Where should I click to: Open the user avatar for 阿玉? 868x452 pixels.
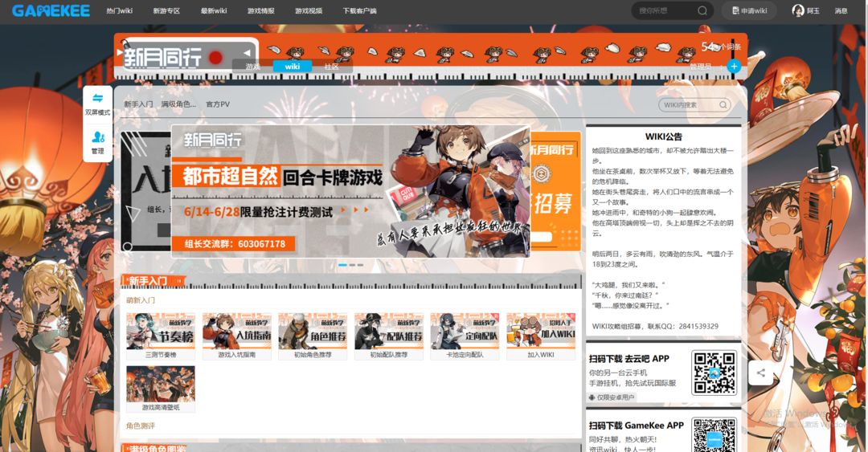pos(798,10)
